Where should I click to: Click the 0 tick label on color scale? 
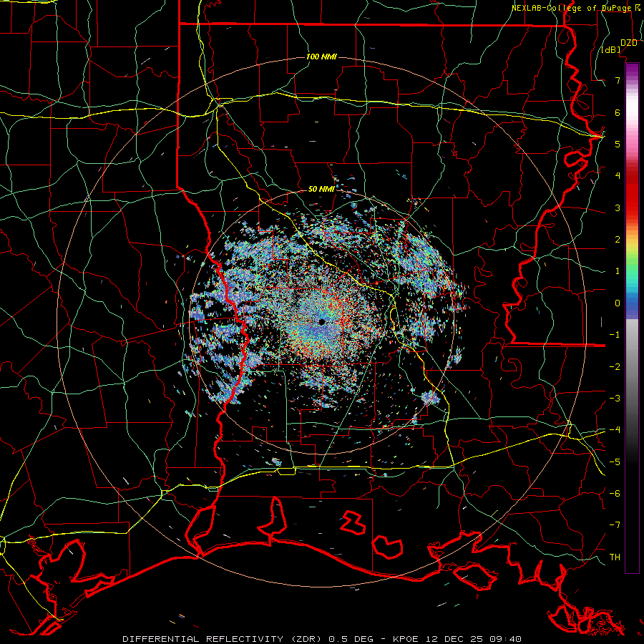coord(618,303)
